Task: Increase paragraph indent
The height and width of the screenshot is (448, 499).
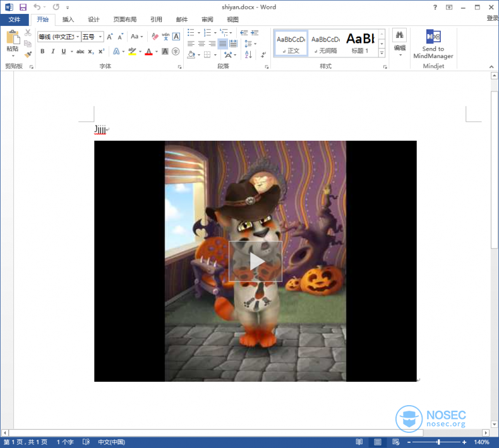Action: (255, 33)
